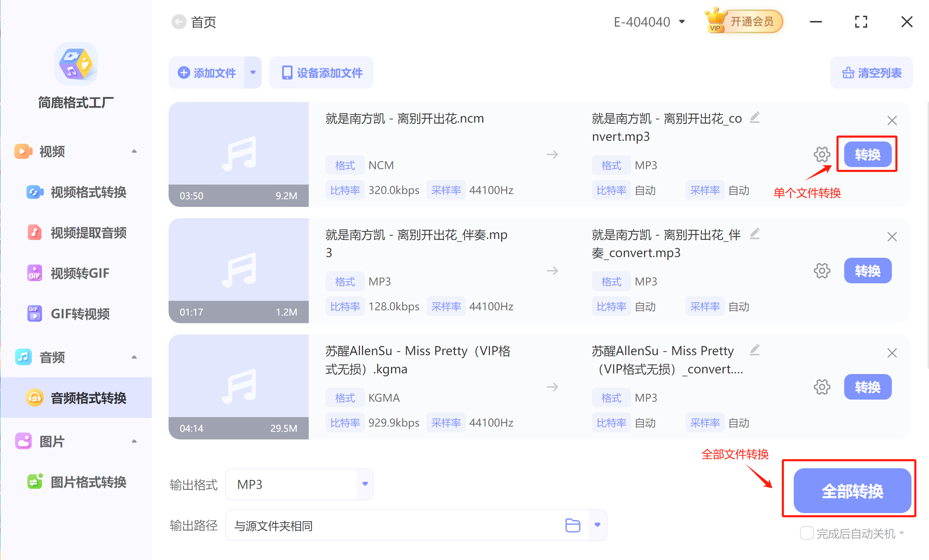Open 视频提取音频 in the sidebar
Viewport: 929px width, 560px height.
tap(88, 233)
